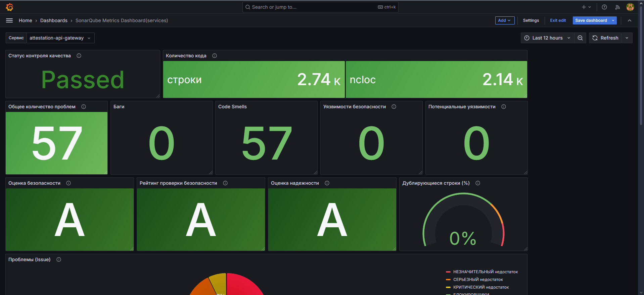This screenshot has height=295, width=644.
Task: Go to Home breadcrumb
Action: [x=26, y=20]
